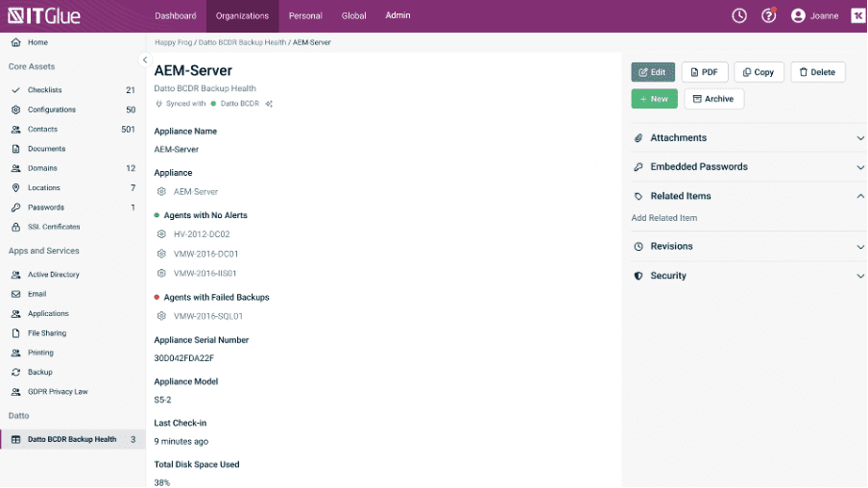The width and height of the screenshot is (868, 488).
Task: Open the Dashboard tab
Action: [175, 16]
